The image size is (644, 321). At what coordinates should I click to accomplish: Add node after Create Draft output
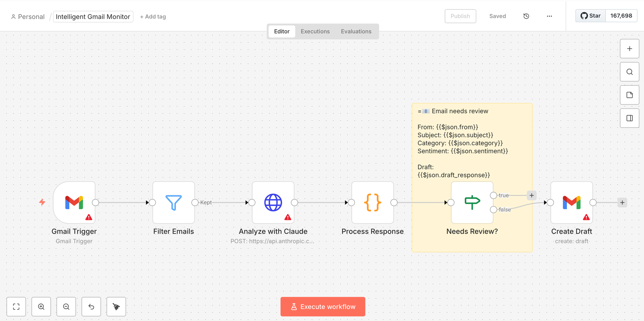pos(622,203)
